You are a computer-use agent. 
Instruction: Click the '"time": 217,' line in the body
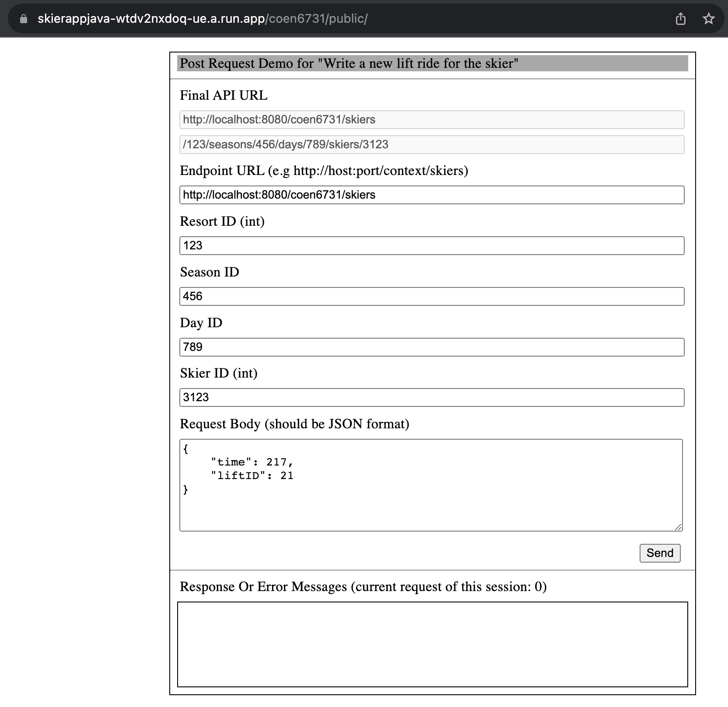tap(252, 462)
